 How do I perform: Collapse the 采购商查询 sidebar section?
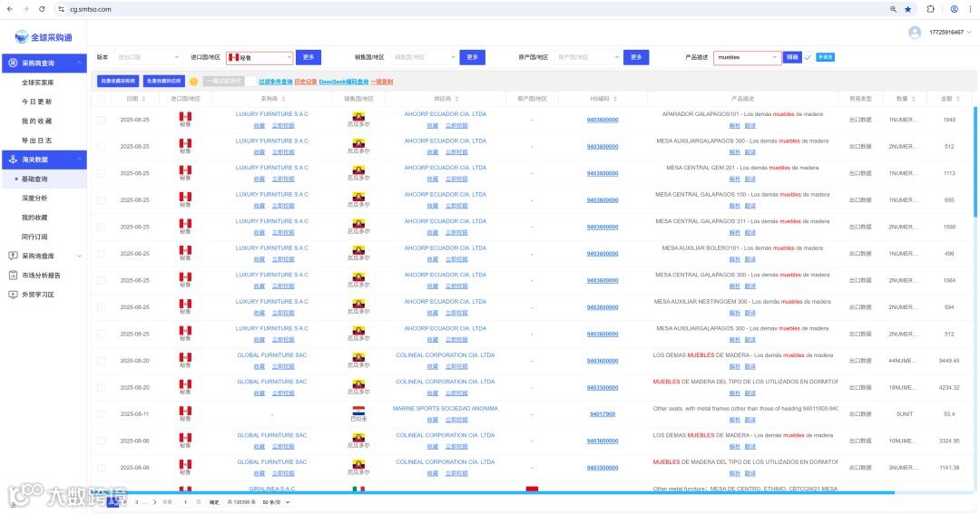pos(79,63)
